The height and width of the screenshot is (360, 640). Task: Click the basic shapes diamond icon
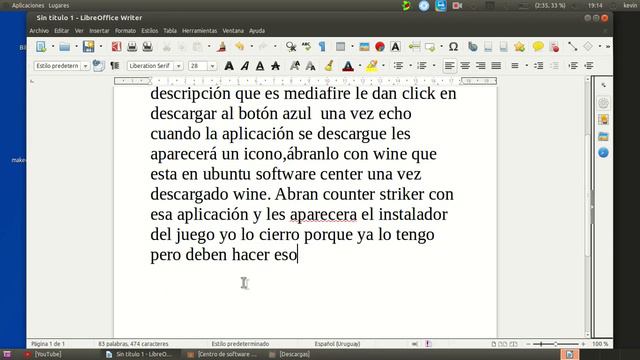pyautogui.click(x=588, y=47)
